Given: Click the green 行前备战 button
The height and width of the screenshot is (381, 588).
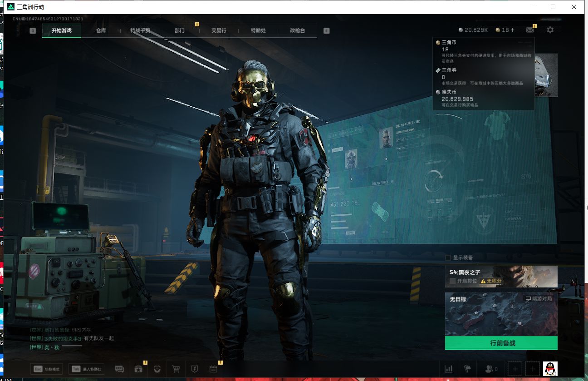Looking at the screenshot, I should (x=501, y=343).
